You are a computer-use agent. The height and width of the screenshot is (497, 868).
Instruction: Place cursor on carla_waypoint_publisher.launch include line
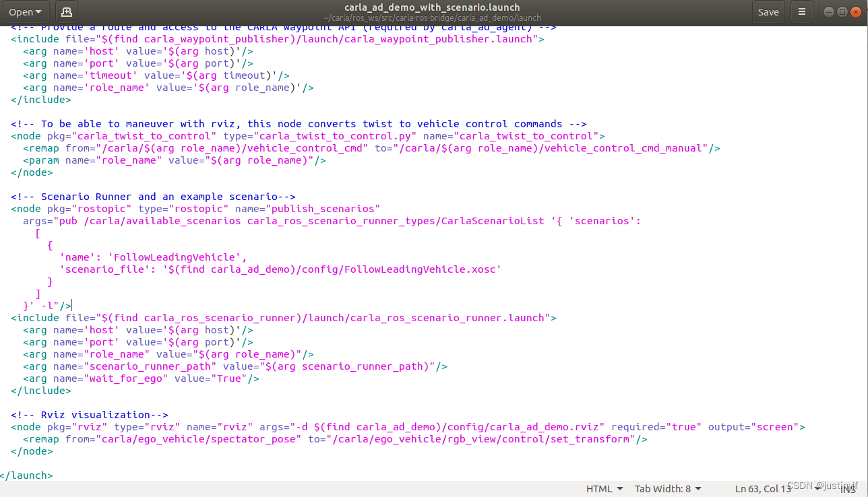click(x=278, y=39)
